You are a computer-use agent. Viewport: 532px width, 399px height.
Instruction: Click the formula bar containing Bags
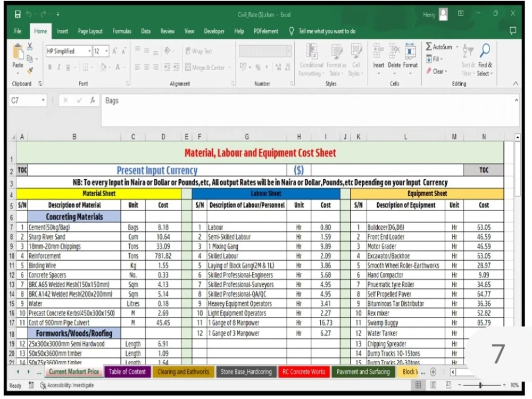click(x=310, y=110)
